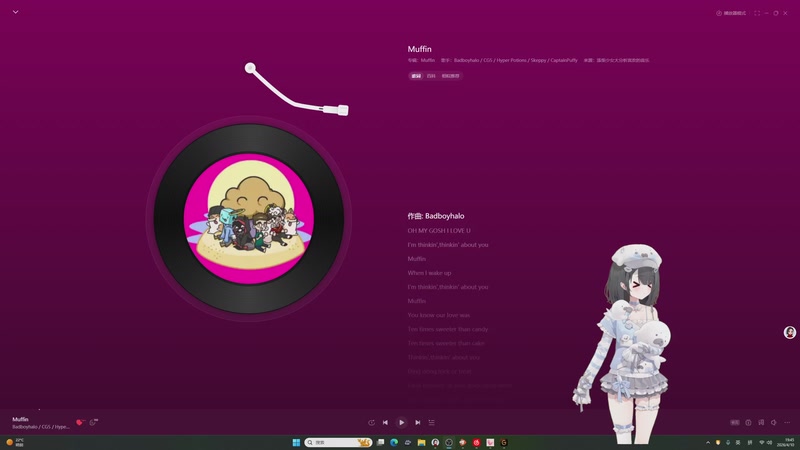Image resolution: width=800 pixels, height=450 pixels.
Task: Open the sound quality badge in player bar
Action: [735, 422]
